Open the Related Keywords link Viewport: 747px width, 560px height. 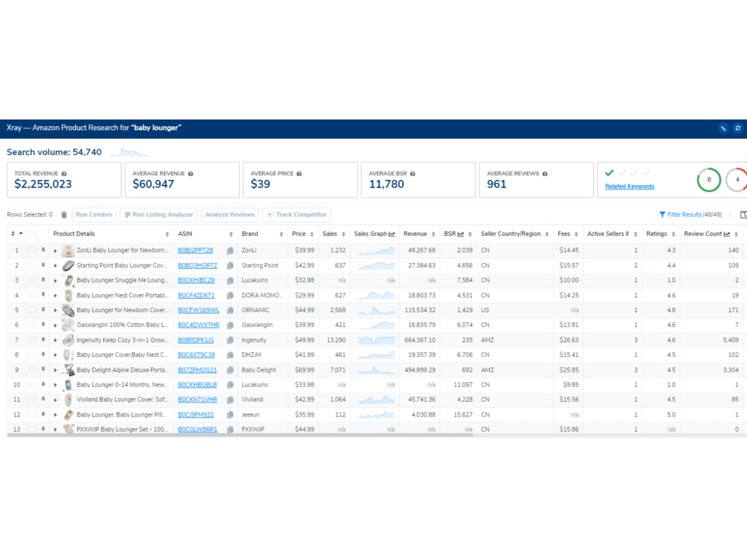[x=629, y=186]
